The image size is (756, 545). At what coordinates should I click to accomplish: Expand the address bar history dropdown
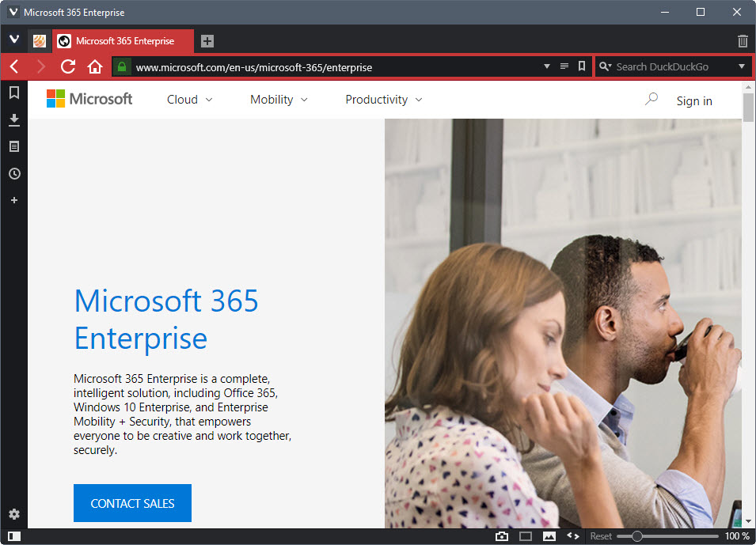[x=547, y=66]
